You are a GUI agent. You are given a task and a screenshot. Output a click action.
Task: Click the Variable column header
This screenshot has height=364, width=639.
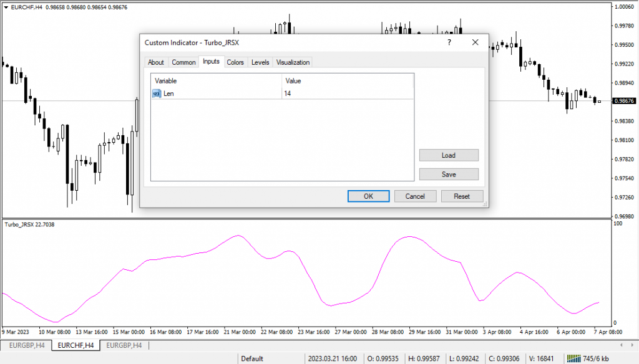pyautogui.click(x=216, y=81)
